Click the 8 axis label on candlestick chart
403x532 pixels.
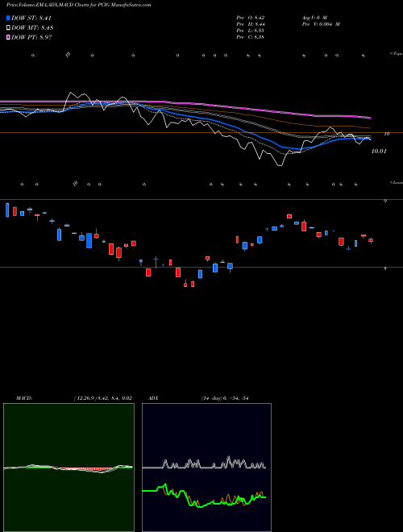click(385, 269)
